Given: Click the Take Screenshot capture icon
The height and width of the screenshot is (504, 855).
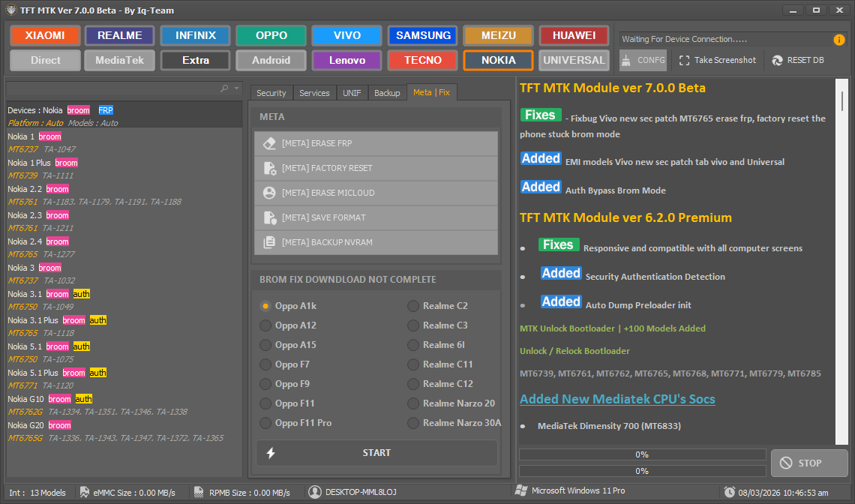Looking at the screenshot, I should tap(684, 60).
